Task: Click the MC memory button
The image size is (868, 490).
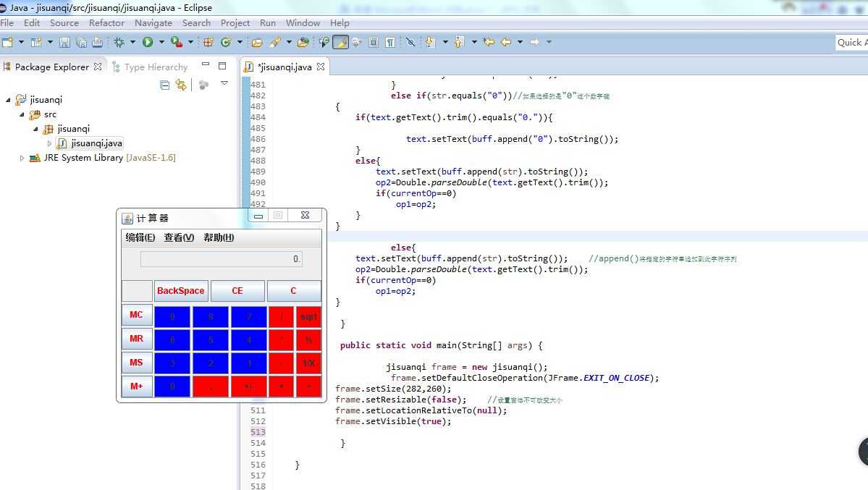Action: click(x=137, y=315)
